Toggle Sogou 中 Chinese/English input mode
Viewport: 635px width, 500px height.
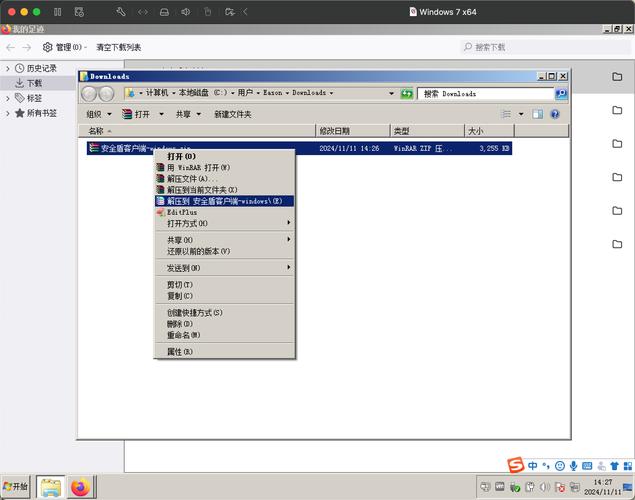533,466
